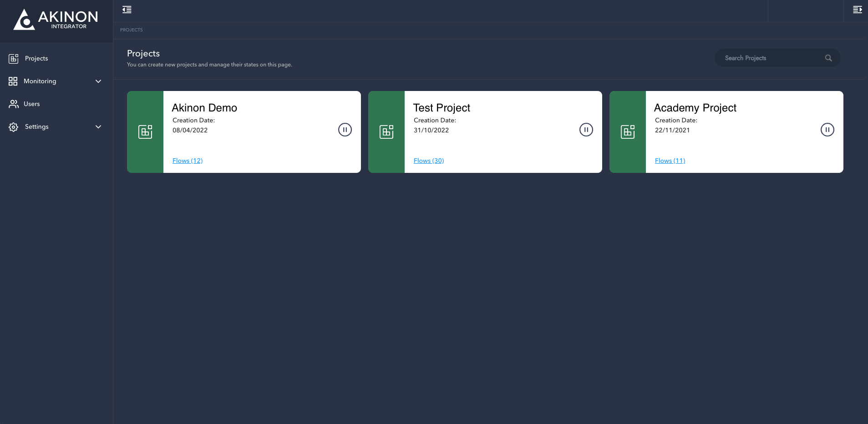Viewport: 868px width, 424px height.
Task: Open the right panel toggle icon
Action: (x=857, y=10)
